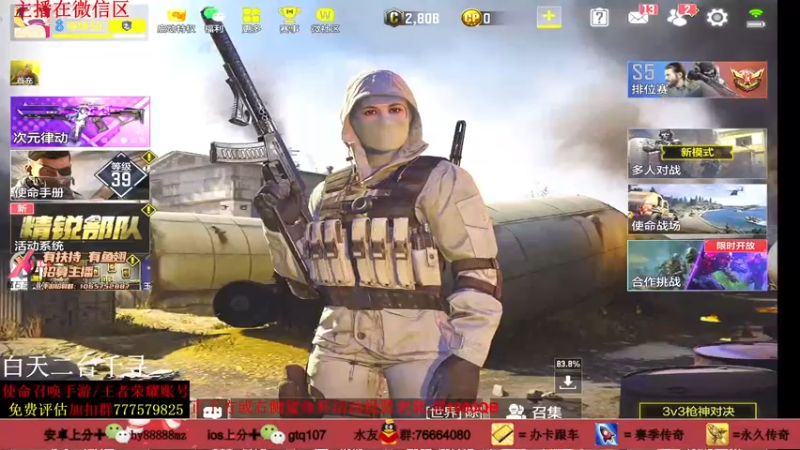Viewport: 800px width, 450px height.
Task: Select 合作挑战 co-op challenge mode
Action: pos(697,265)
